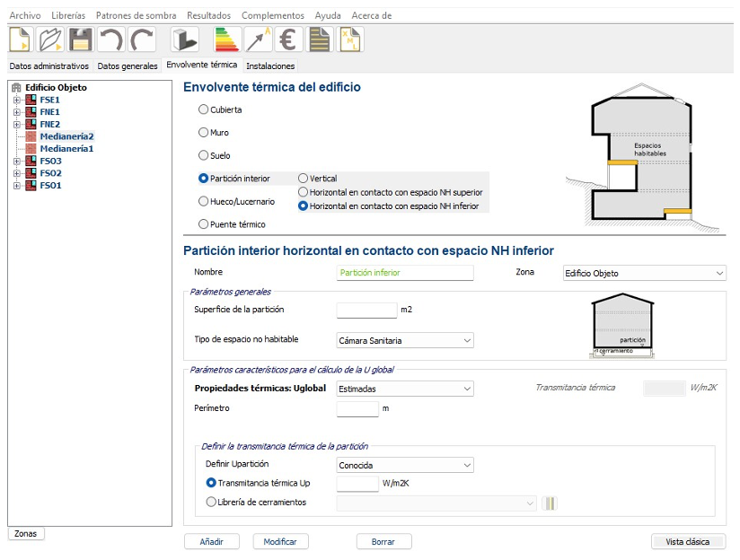Click the XML export icon
This screenshot has height=560, width=740.
[349, 40]
